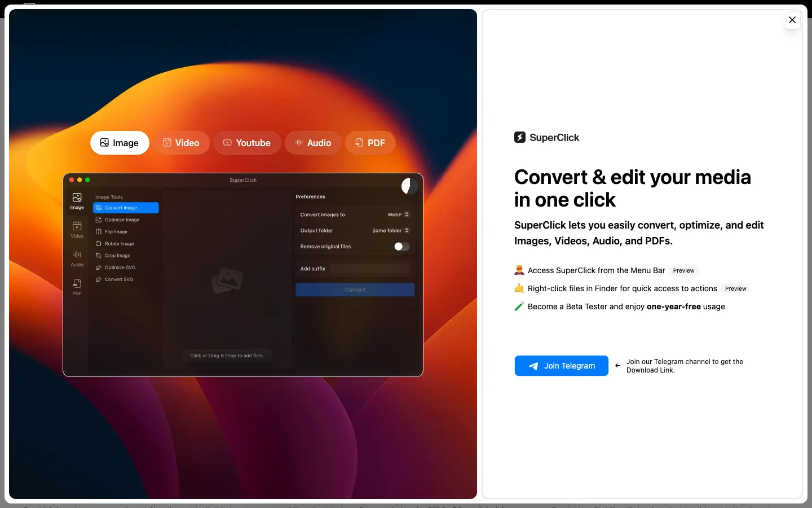Image resolution: width=812 pixels, height=508 pixels.
Task: Select Optimize Image in Image Tools
Action: click(122, 220)
